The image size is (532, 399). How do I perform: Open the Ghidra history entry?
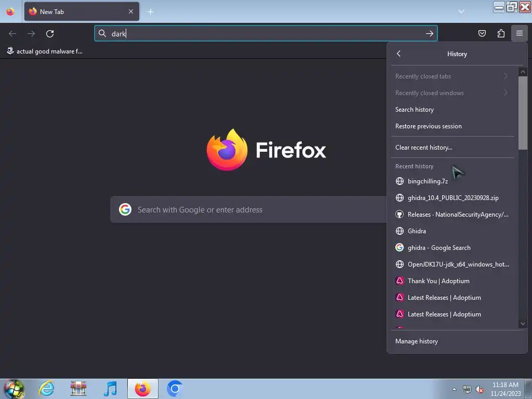tap(453, 231)
